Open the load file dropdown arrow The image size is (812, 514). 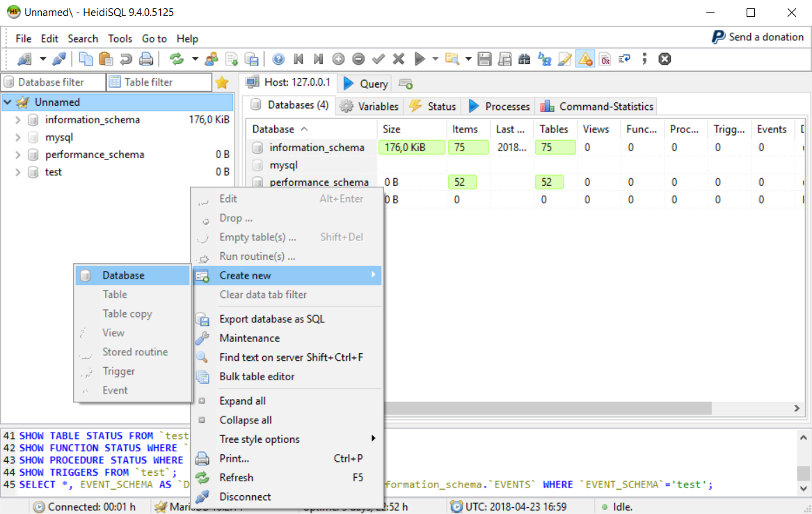(468, 59)
